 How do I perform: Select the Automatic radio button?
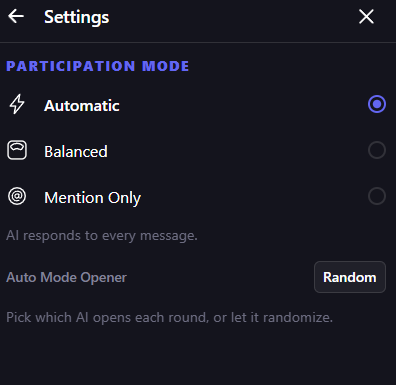pyautogui.click(x=377, y=104)
